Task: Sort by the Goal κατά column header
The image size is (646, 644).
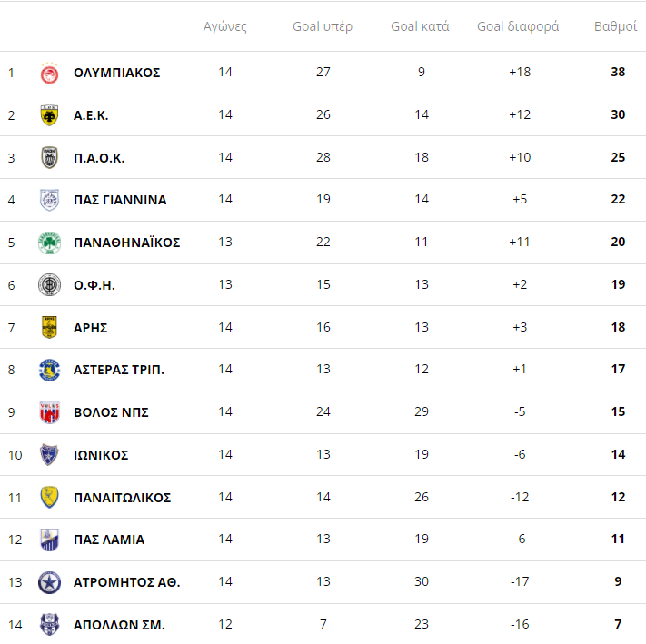Action: tap(420, 26)
